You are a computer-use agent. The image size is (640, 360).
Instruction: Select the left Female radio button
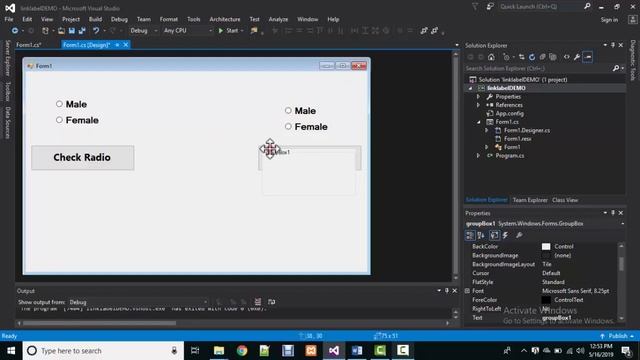tap(59, 120)
